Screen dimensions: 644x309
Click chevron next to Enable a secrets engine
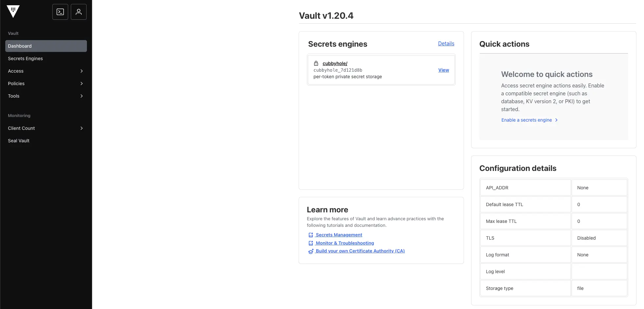556,120
